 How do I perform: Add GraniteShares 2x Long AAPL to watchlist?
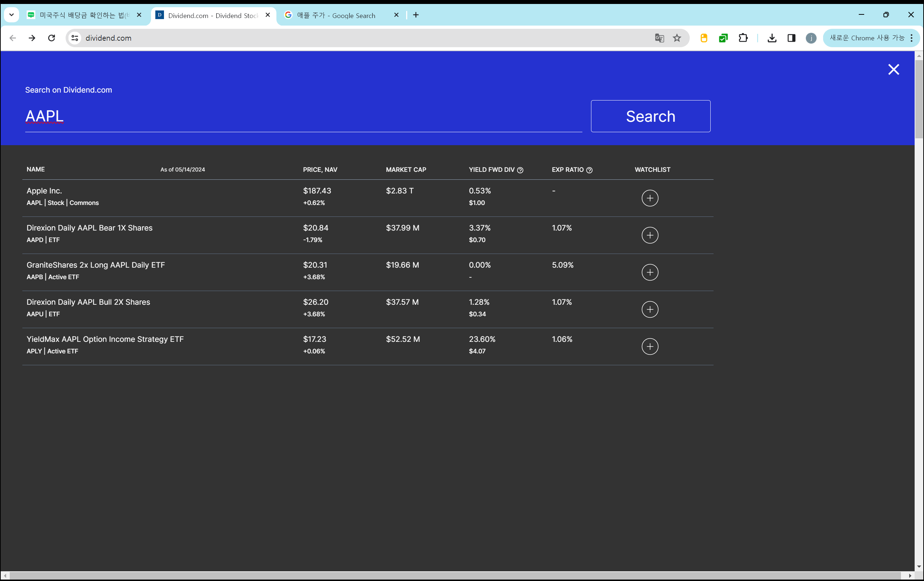[x=650, y=272]
